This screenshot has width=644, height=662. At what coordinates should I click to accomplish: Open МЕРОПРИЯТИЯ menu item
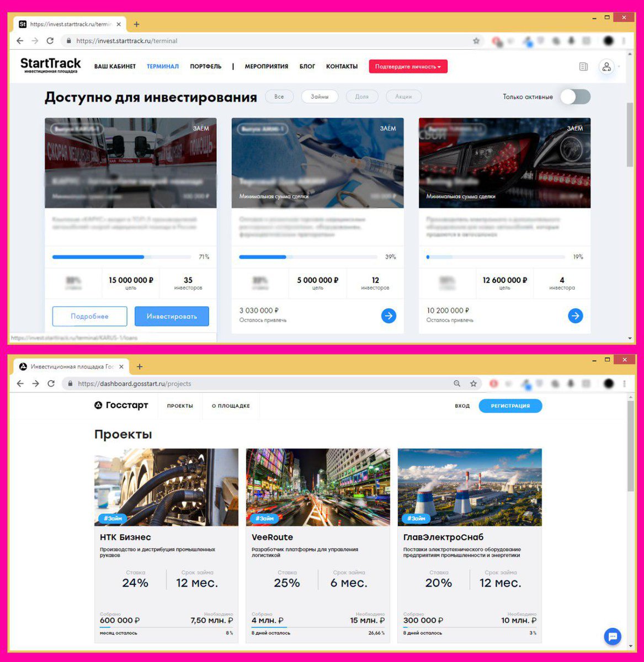point(267,66)
